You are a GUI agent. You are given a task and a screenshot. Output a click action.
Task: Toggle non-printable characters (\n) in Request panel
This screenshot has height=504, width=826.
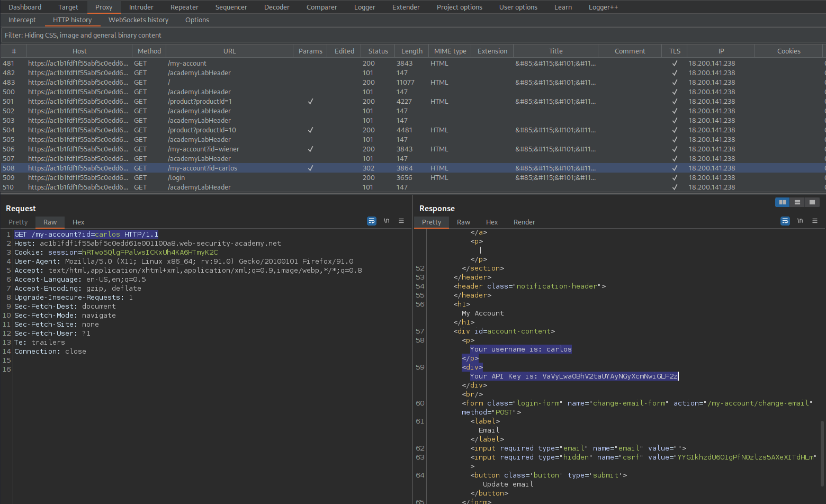pyautogui.click(x=387, y=221)
